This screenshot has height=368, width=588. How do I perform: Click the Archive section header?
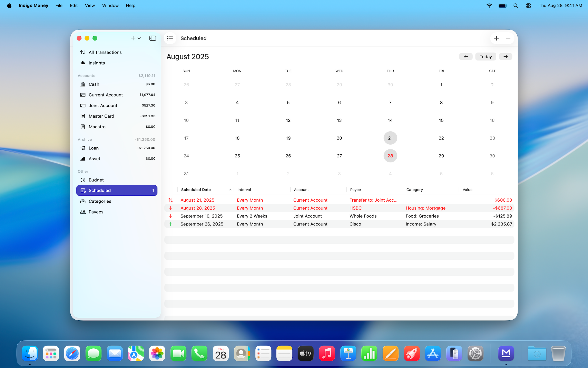click(x=85, y=139)
